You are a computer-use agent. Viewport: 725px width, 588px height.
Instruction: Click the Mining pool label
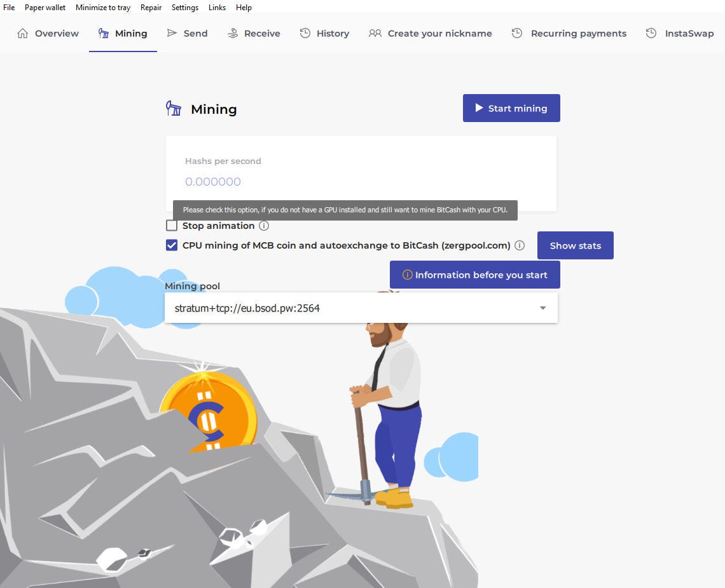[192, 286]
